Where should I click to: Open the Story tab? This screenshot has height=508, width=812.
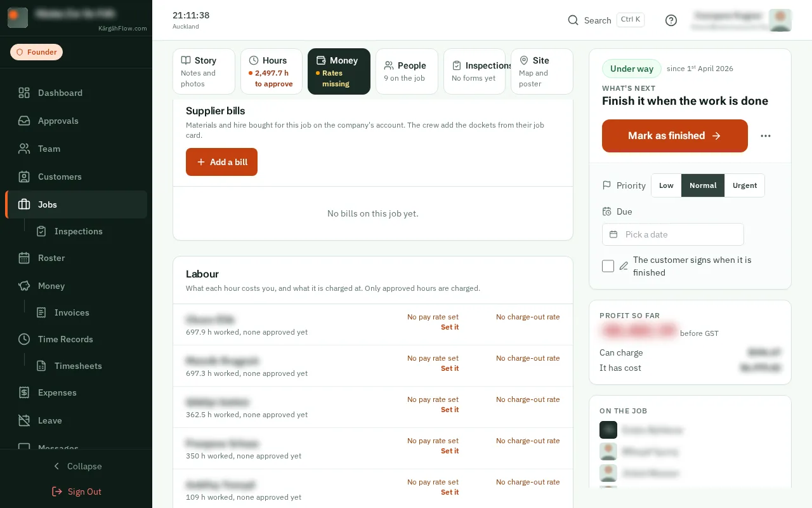coord(204,72)
